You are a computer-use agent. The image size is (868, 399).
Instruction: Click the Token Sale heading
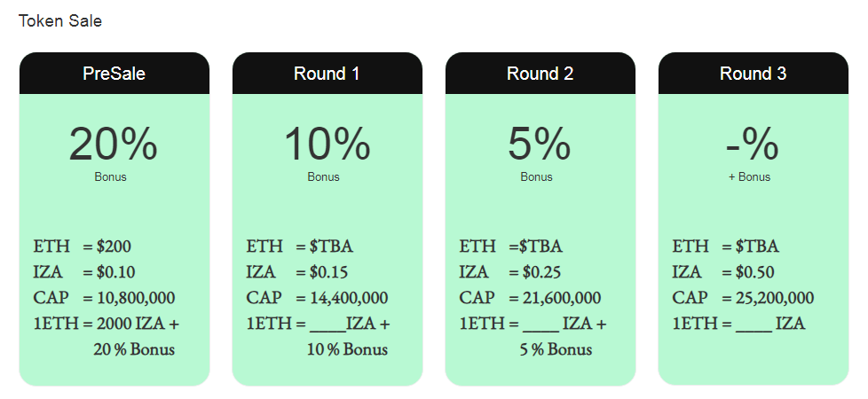coord(60,21)
